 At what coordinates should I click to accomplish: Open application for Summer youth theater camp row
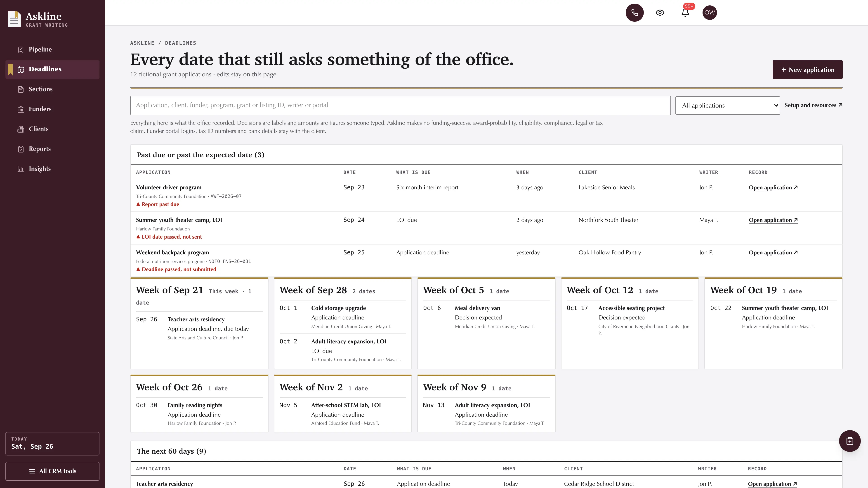[x=773, y=220]
